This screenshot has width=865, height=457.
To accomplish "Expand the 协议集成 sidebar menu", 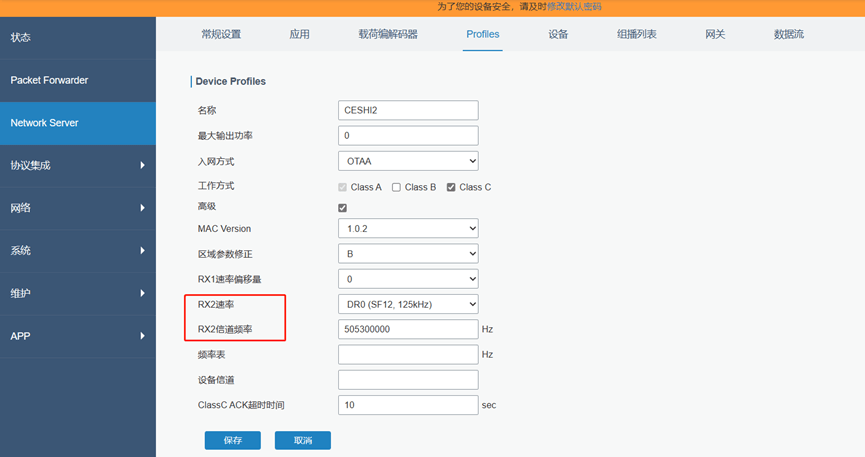I will [x=78, y=166].
